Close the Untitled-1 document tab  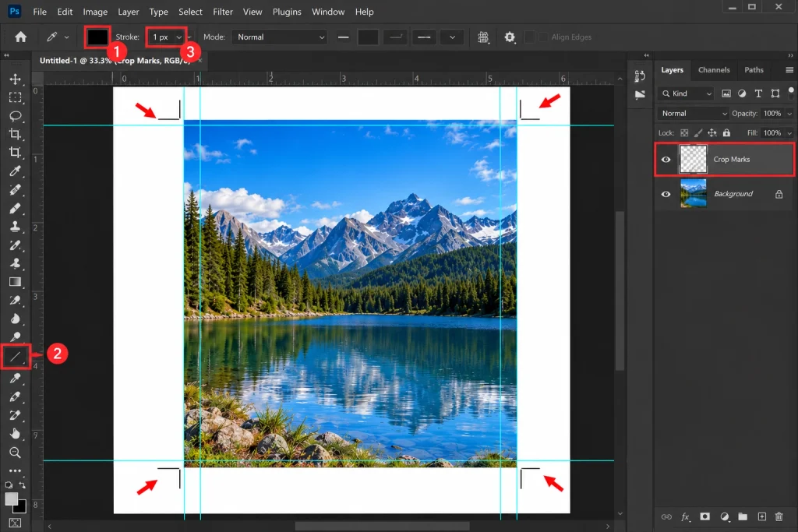pos(200,61)
